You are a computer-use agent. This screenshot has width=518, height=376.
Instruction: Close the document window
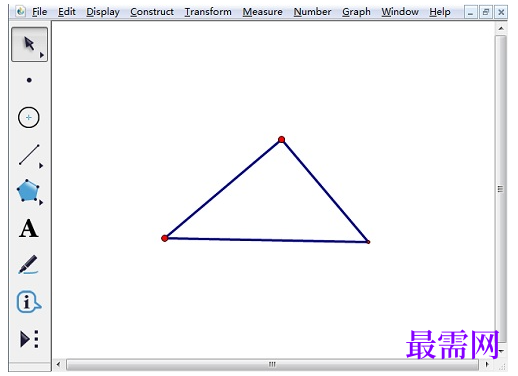pos(501,13)
